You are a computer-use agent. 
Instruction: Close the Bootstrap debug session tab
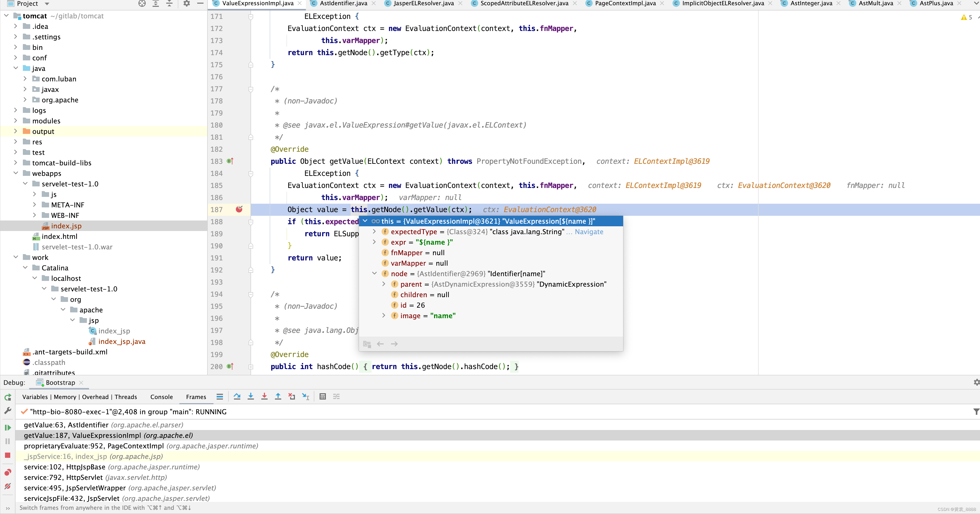click(81, 382)
